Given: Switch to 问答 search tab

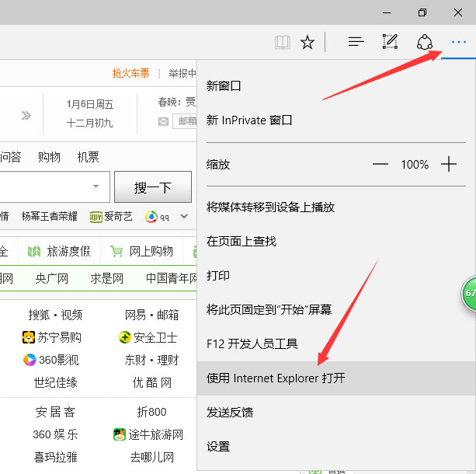Looking at the screenshot, I should (x=11, y=157).
